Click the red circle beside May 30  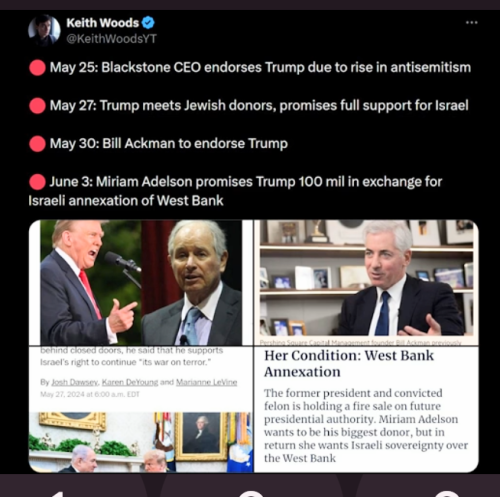(37, 144)
